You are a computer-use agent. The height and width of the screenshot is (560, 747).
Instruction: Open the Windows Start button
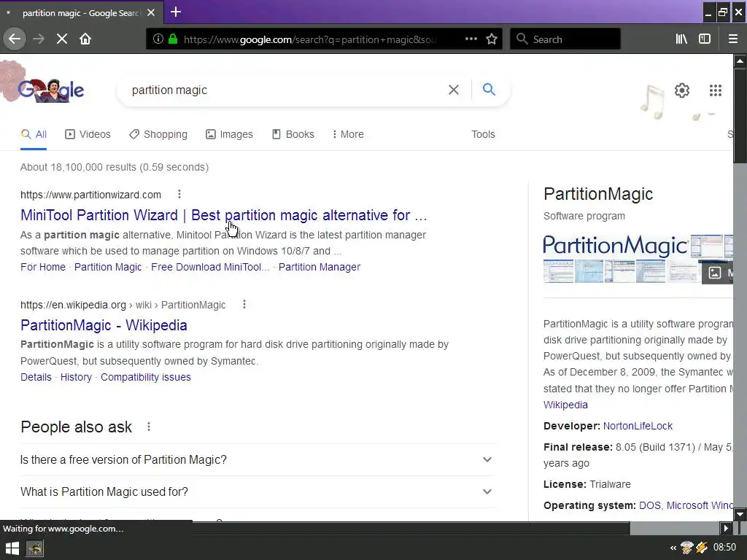coord(12,548)
